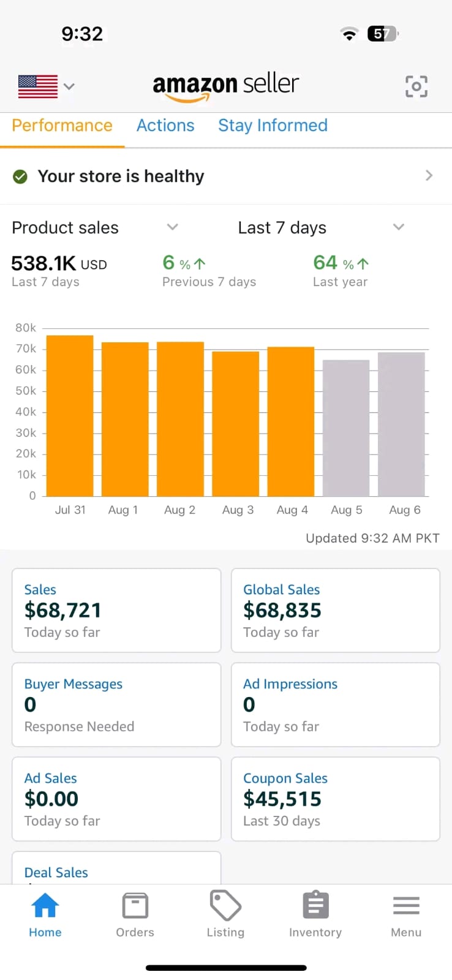Screen dimensions: 452x980
Task: Tap the orange Jul 31 chart bar
Action: point(70,415)
